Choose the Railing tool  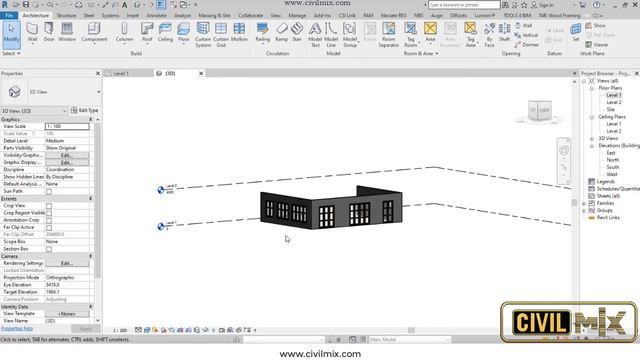coord(262,33)
